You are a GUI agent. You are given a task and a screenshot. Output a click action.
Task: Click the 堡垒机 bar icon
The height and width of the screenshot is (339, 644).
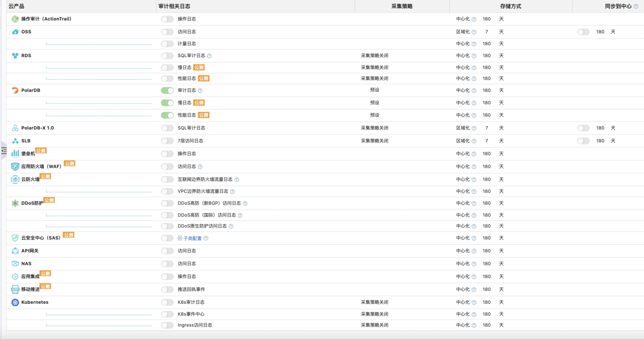(15, 153)
